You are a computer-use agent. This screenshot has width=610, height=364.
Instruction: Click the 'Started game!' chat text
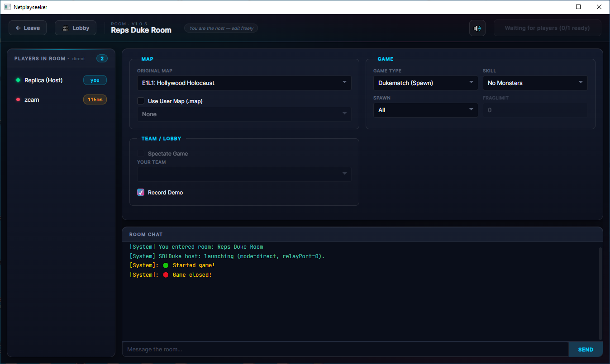194,265
